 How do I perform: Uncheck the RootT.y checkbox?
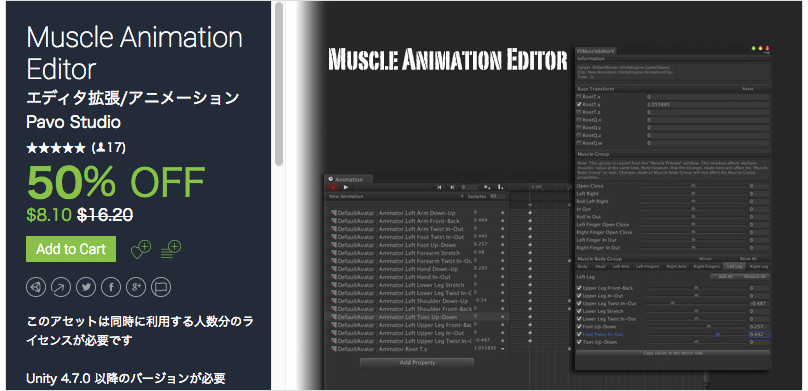point(579,104)
